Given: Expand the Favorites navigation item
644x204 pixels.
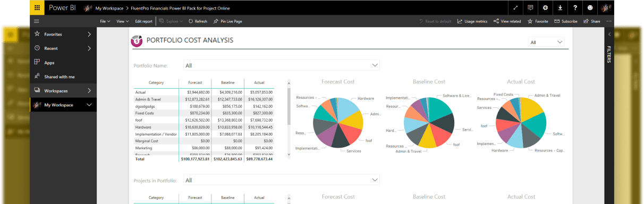Looking at the screenshot, I should pos(63,34).
